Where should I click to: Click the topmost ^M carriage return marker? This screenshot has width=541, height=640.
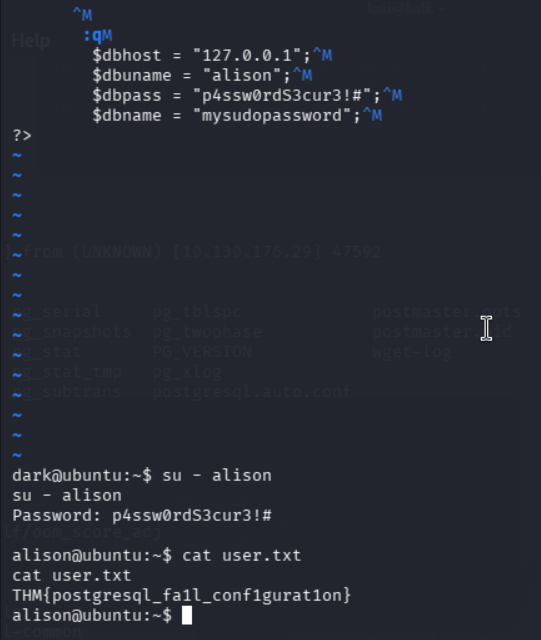click(82, 16)
